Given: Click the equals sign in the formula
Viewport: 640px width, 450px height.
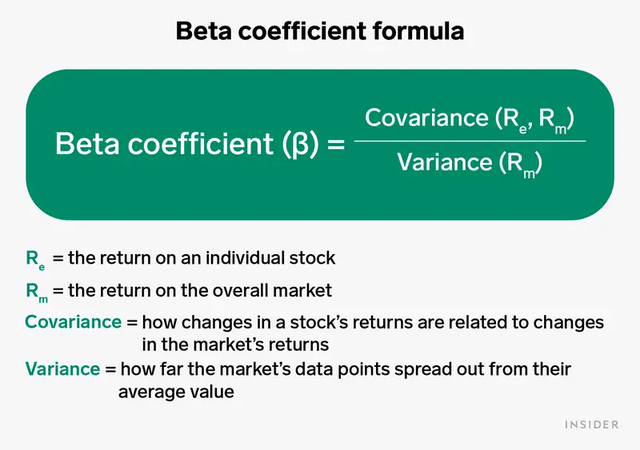Looking at the screenshot, I should coord(338,144).
